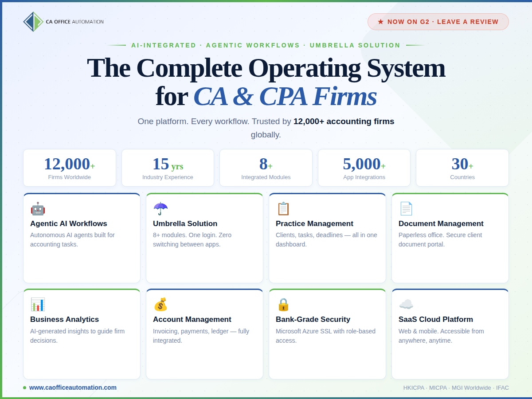
Task: Click the money bag icon for Account Management
Action: coord(160,305)
